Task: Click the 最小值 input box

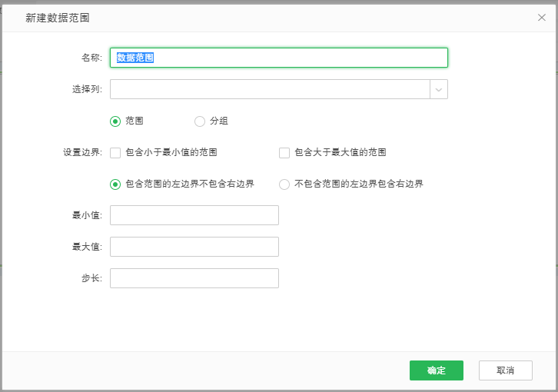Action: point(194,215)
